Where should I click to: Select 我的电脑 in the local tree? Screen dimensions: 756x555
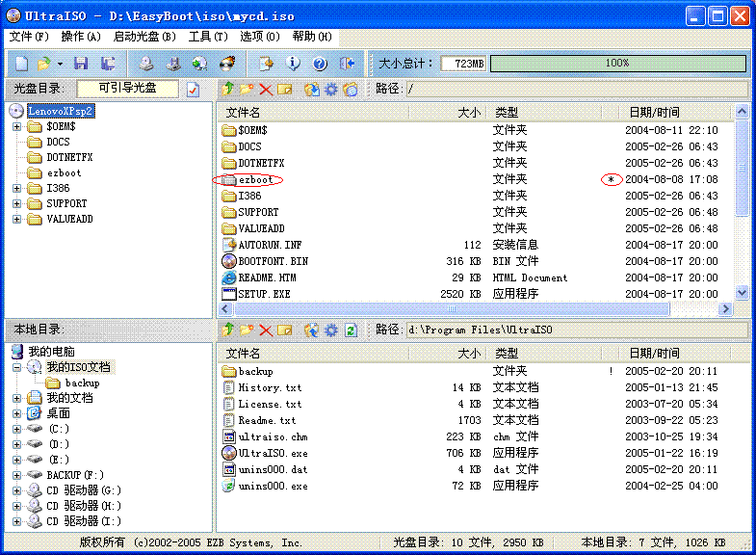[51, 352]
